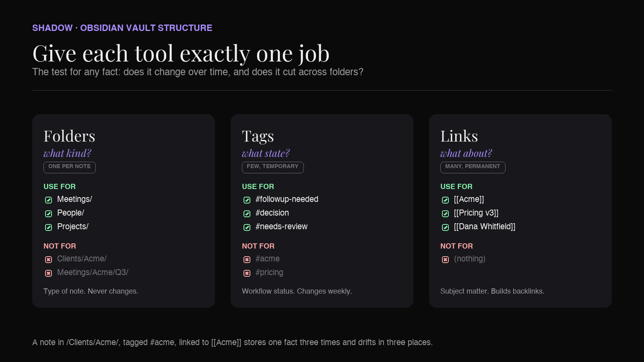Click 'Subject matter. Builds backlinks.' caption
The image size is (644, 362).
coord(492,291)
